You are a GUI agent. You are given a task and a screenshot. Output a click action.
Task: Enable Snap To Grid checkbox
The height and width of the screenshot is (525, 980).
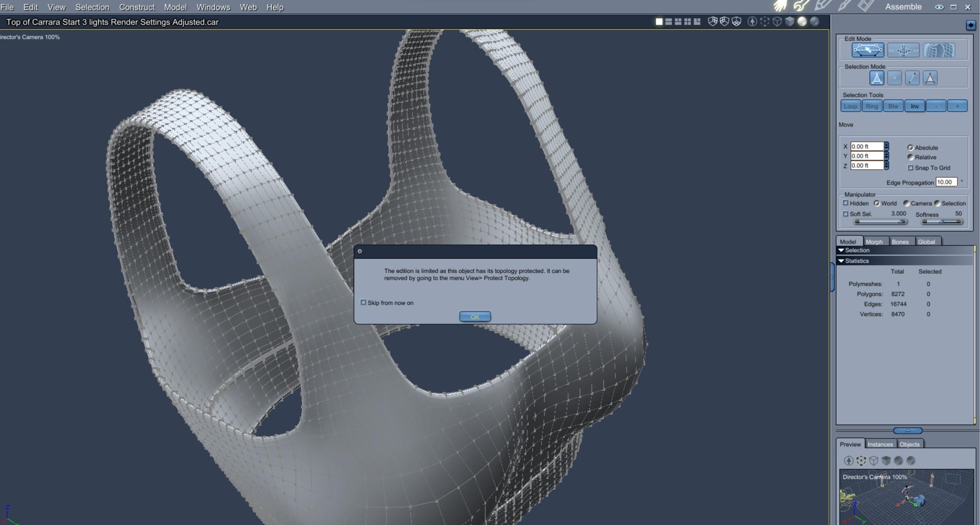(x=911, y=168)
